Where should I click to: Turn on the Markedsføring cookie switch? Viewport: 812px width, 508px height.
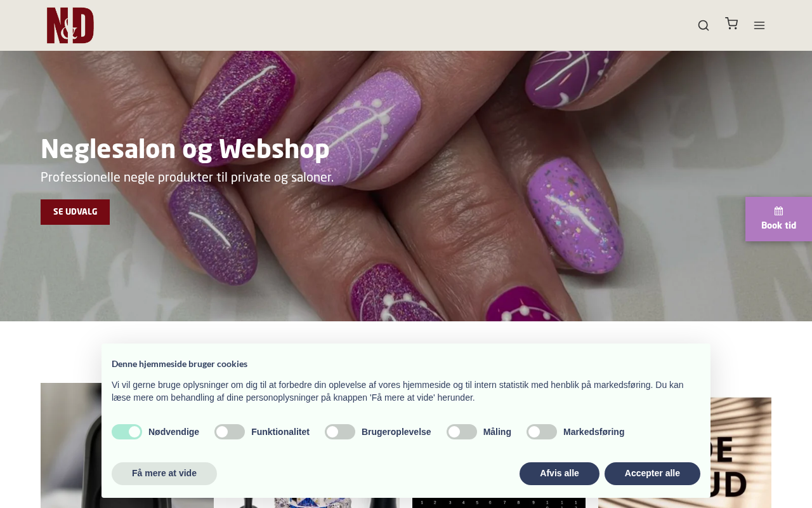(542, 432)
